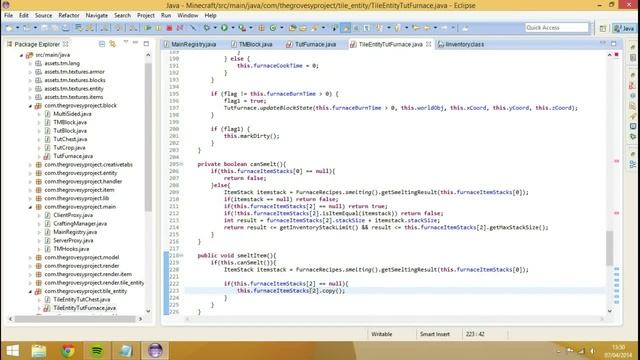This screenshot has height=360, width=640.
Task: Click the Run External Tools icon
Action: (x=242, y=28)
